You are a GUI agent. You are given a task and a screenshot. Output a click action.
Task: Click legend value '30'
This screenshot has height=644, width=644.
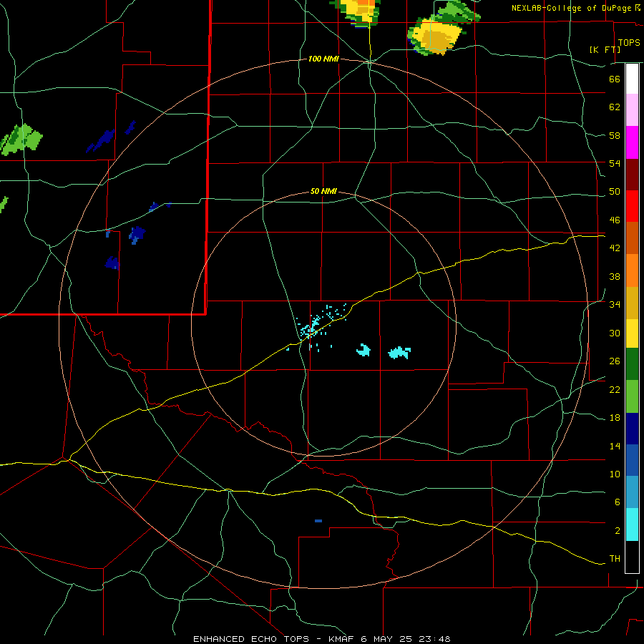[615, 333]
